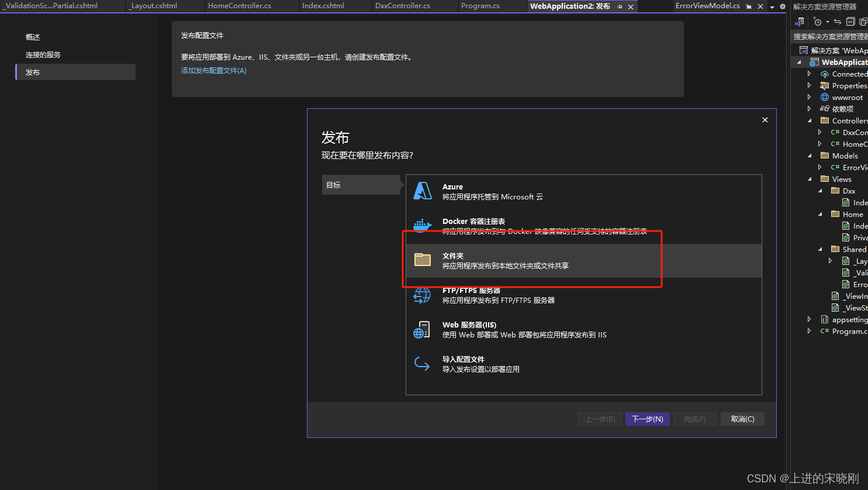Close the WebApplication2 发布 tab
Viewport: 868px width, 490px height.
[631, 6]
